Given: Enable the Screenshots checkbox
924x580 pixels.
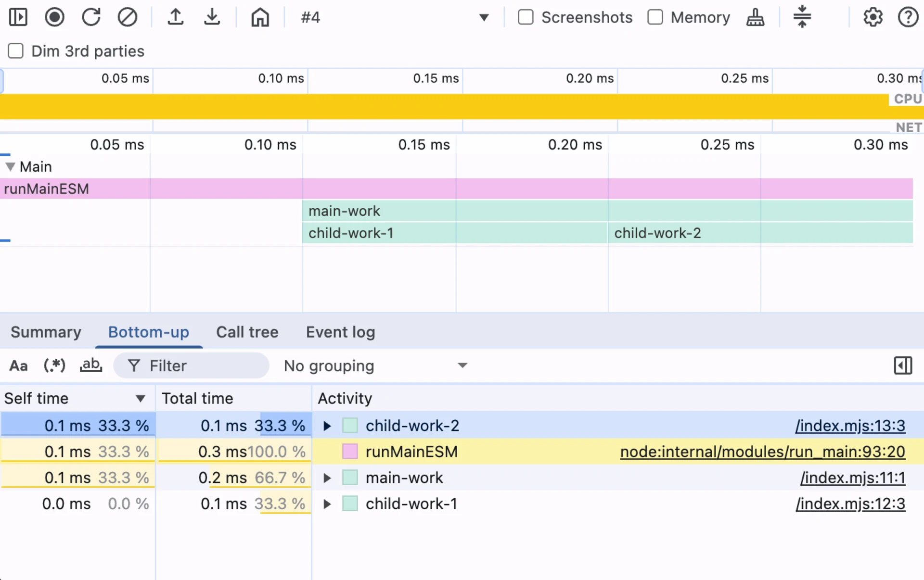Looking at the screenshot, I should [x=526, y=17].
